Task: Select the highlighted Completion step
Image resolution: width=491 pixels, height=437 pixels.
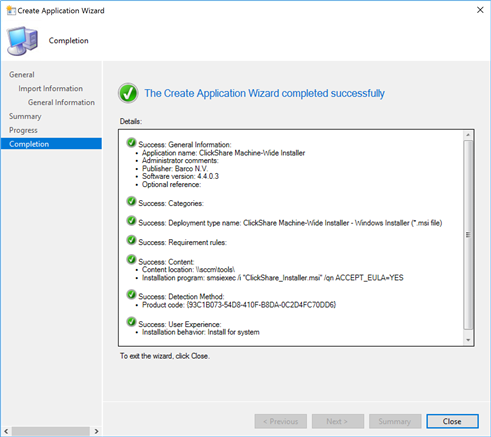Action: point(51,144)
